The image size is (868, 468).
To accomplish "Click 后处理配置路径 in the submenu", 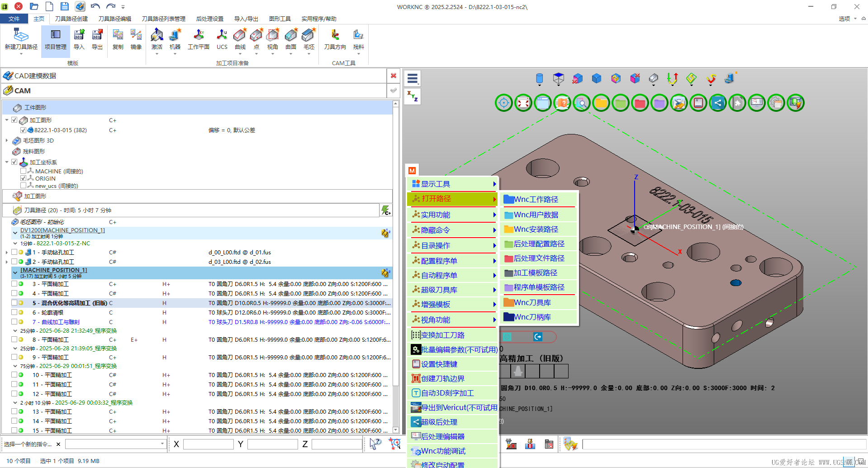I will coord(538,244).
